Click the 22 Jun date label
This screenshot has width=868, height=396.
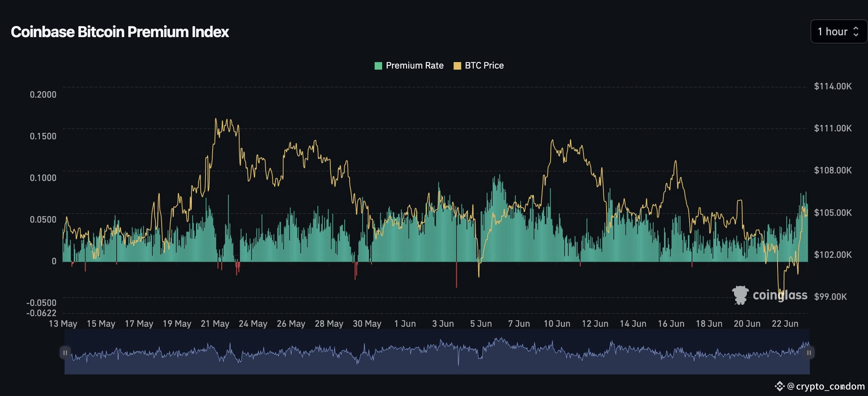(785, 324)
